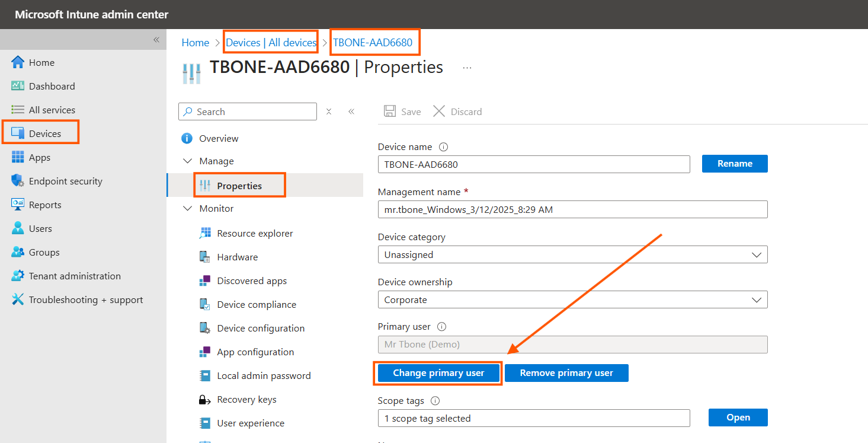This screenshot has height=443, width=868.
Task: Click the resource menu Search box
Action: point(248,111)
